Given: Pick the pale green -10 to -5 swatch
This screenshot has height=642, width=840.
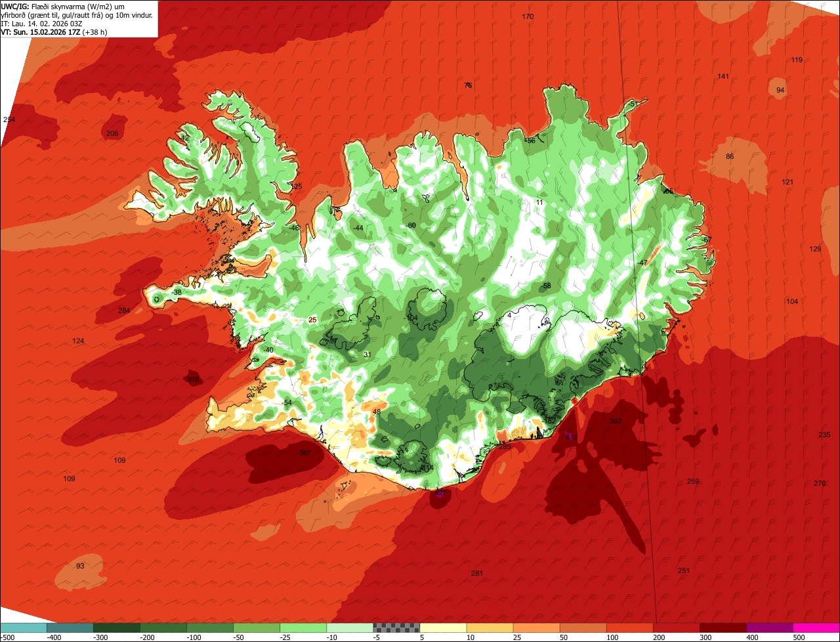Looking at the screenshot, I should 350,628.
